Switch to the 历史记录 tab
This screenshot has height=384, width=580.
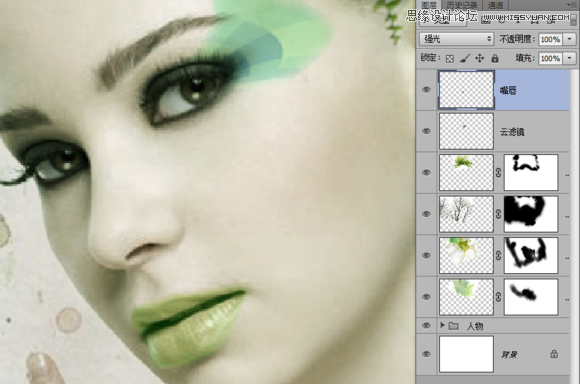pyautogui.click(x=462, y=5)
